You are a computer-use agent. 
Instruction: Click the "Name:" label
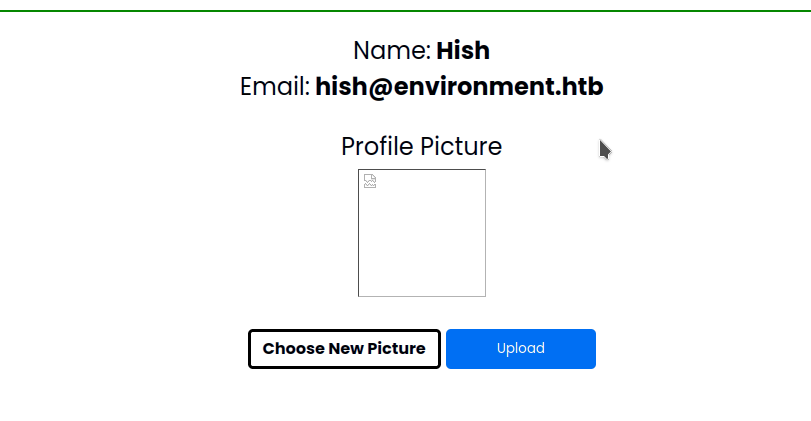(392, 50)
